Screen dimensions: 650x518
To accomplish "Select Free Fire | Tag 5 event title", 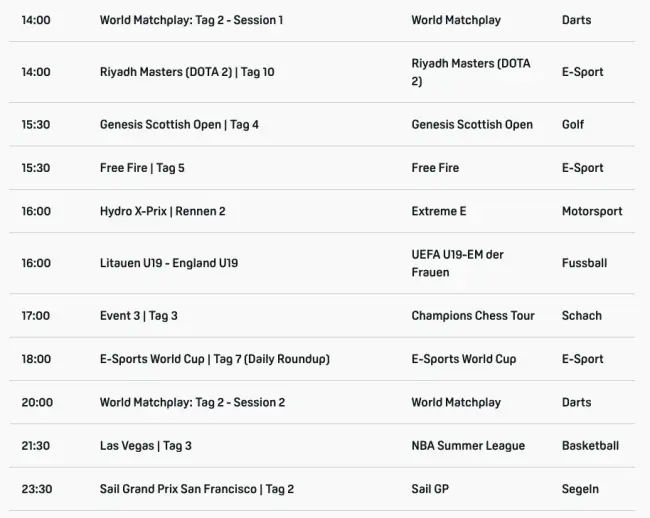I will [142, 168].
